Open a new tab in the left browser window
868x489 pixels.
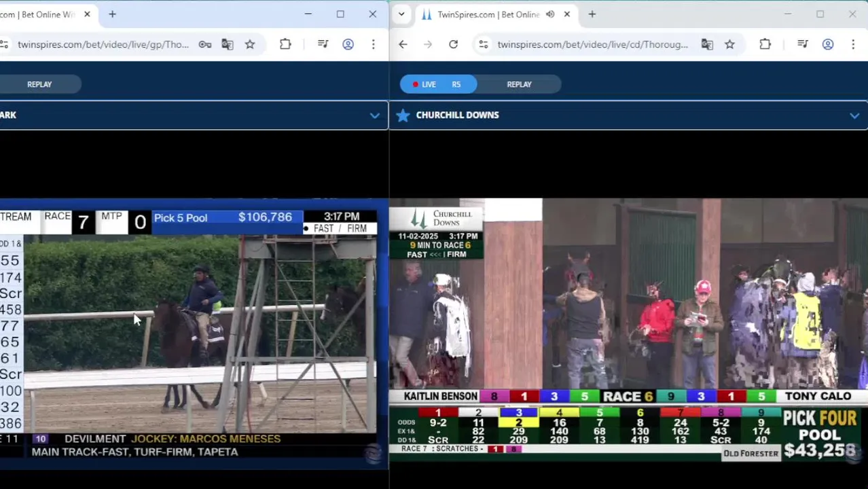(112, 14)
